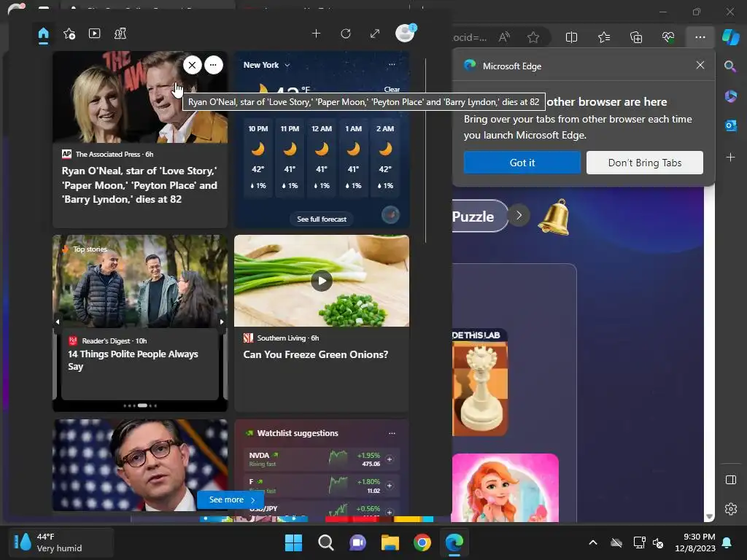747x560 pixels.
Task: Open the Ryan O'Neal news headline
Action: coord(139,185)
